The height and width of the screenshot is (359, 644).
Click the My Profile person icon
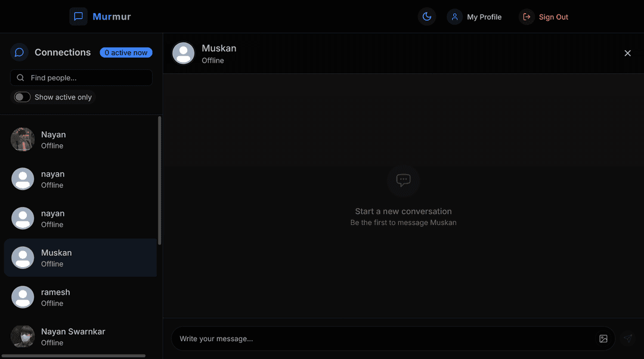pyautogui.click(x=454, y=17)
